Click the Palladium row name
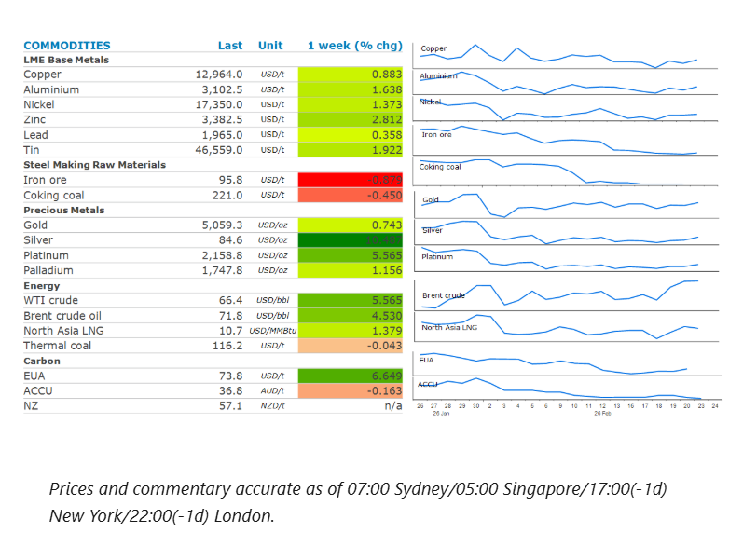The image size is (743, 560). click(x=48, y=270)
